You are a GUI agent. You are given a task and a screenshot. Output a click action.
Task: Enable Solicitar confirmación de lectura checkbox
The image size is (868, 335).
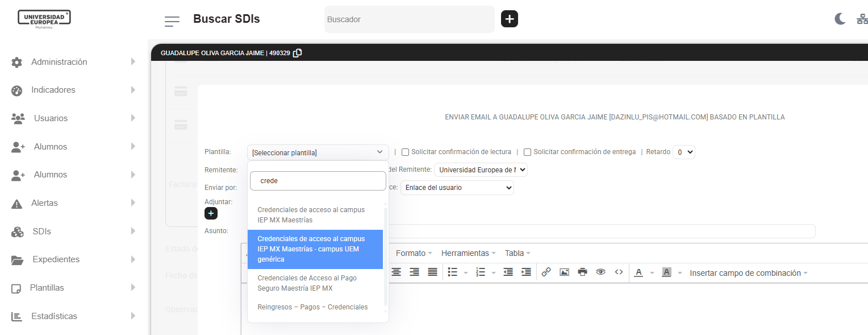click(x=406, y=152)
